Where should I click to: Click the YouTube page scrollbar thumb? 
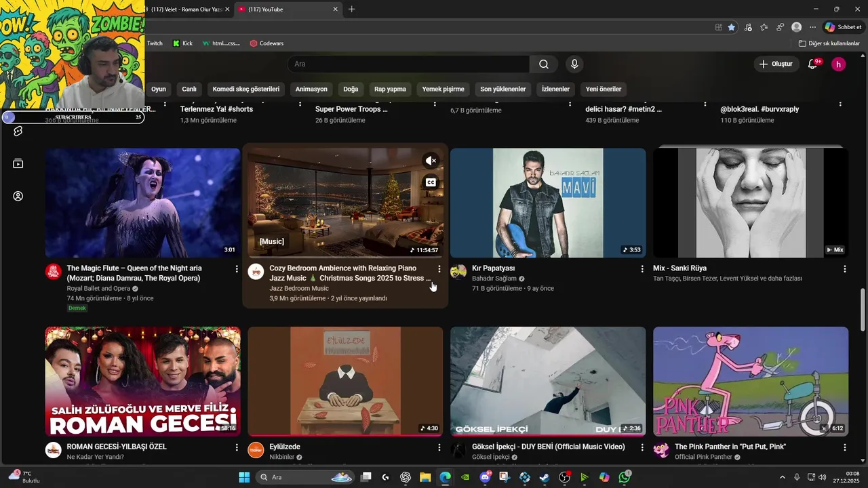point(863,310)
